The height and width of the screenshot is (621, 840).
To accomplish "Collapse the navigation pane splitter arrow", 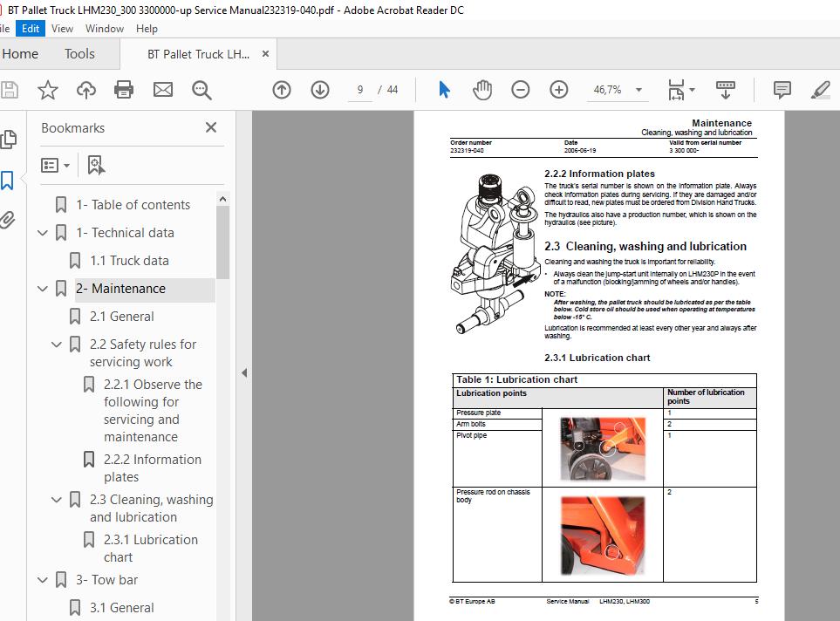I will [x=244, y=373].
